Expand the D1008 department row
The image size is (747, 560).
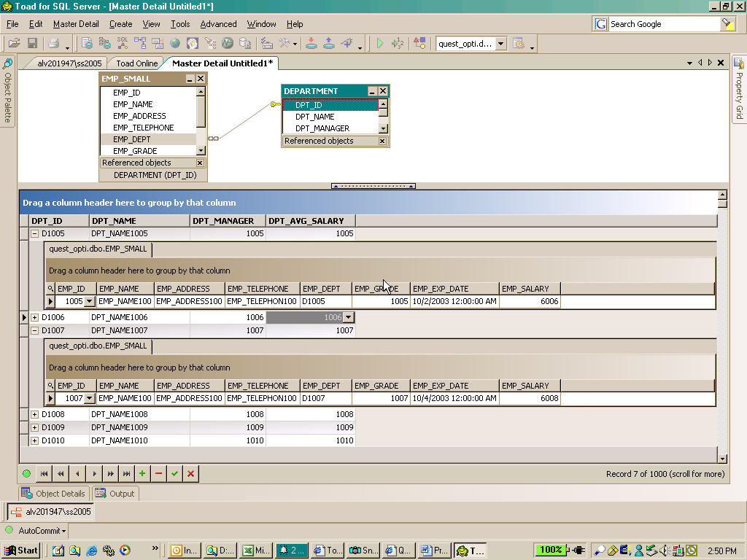[x=34, y=415]
